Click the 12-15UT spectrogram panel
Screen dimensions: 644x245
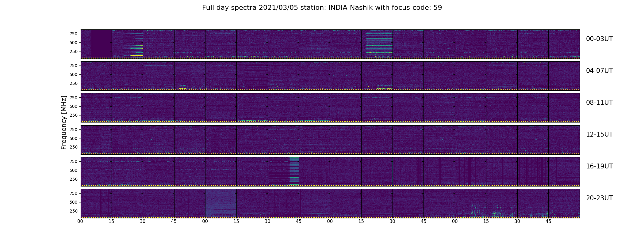tap(330, 140)
